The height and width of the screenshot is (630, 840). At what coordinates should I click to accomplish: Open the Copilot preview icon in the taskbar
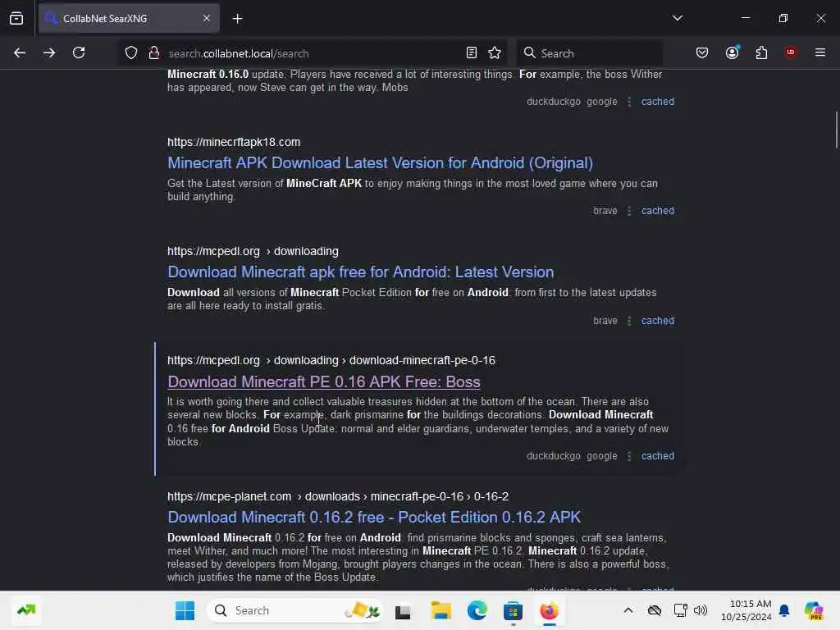click(x=814, y=610)
